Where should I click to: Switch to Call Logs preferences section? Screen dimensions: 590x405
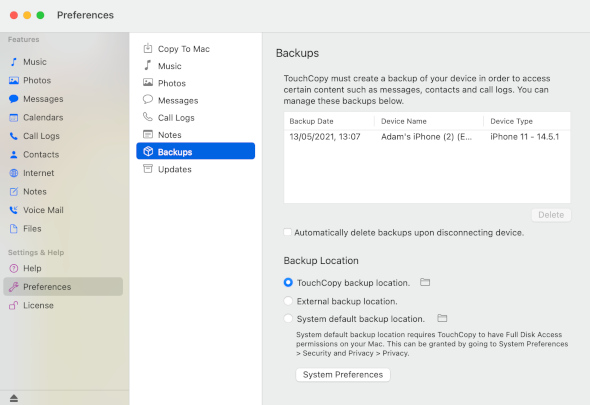[196, 118]
